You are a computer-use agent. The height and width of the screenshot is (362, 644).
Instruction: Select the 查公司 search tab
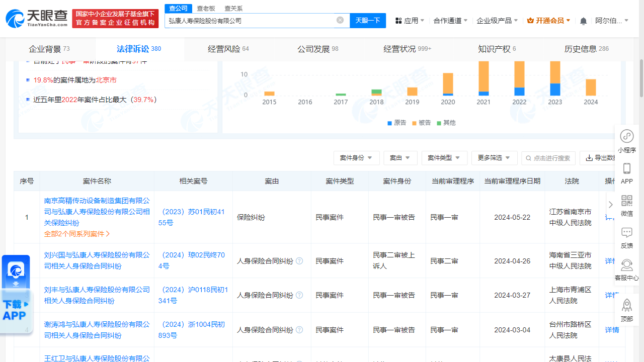tap(178, 8)
